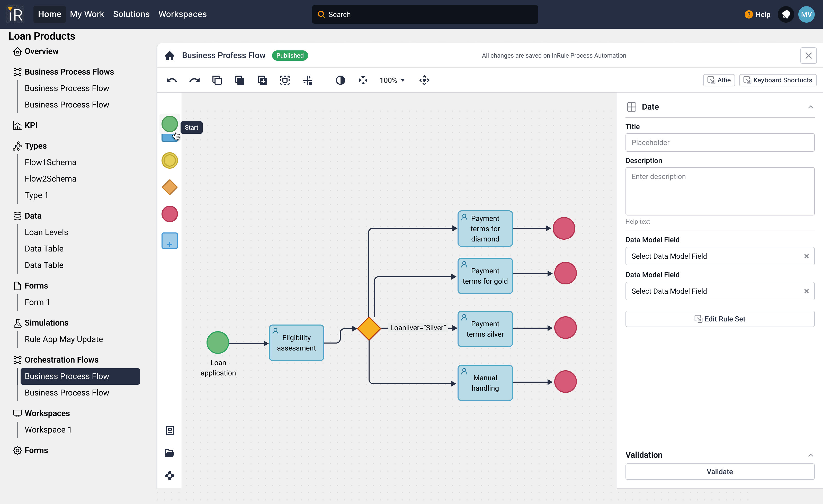Screen dimensions: 823x504
Task: Click the pan/move canvas icon
Action: tap(424, 80)
